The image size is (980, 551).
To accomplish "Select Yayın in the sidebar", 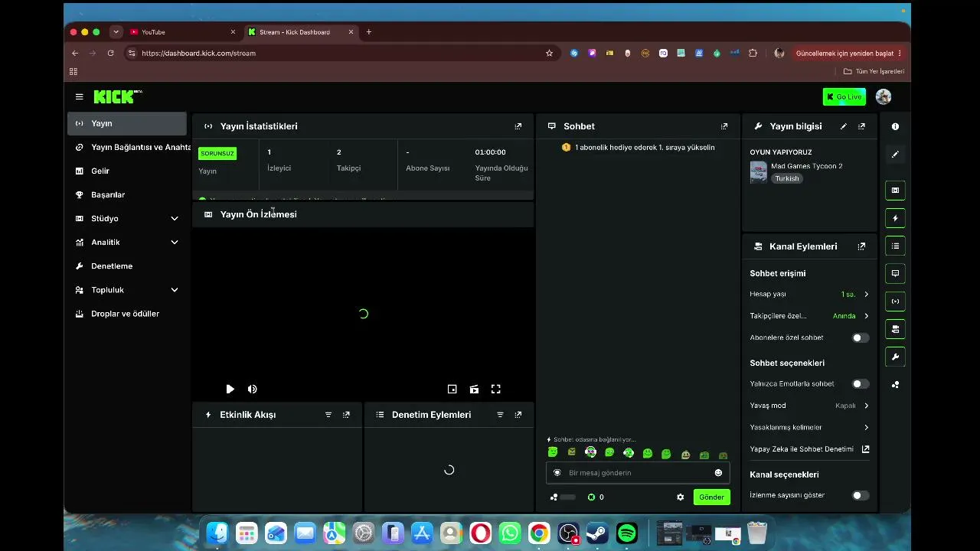I will click(x=127, y=124).
